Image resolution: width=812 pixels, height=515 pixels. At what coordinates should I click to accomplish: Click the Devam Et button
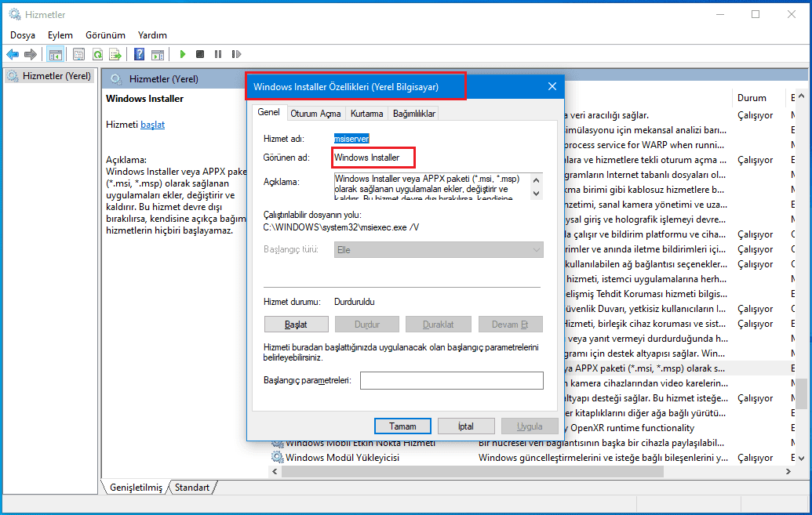point(510,325)
